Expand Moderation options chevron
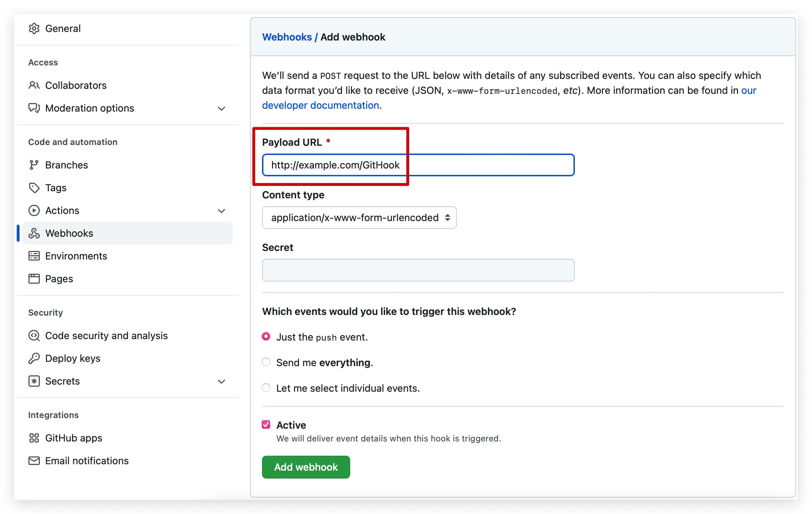 pos(221,108)
